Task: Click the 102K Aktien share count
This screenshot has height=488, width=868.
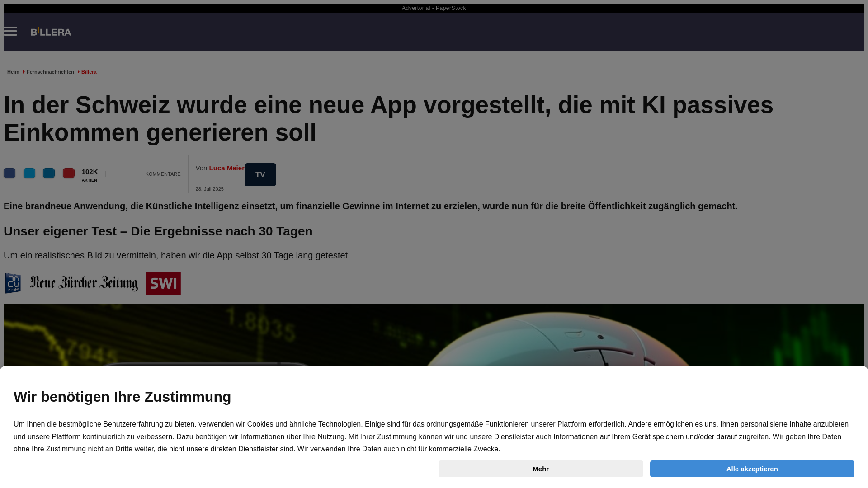Action: (90, 175)
